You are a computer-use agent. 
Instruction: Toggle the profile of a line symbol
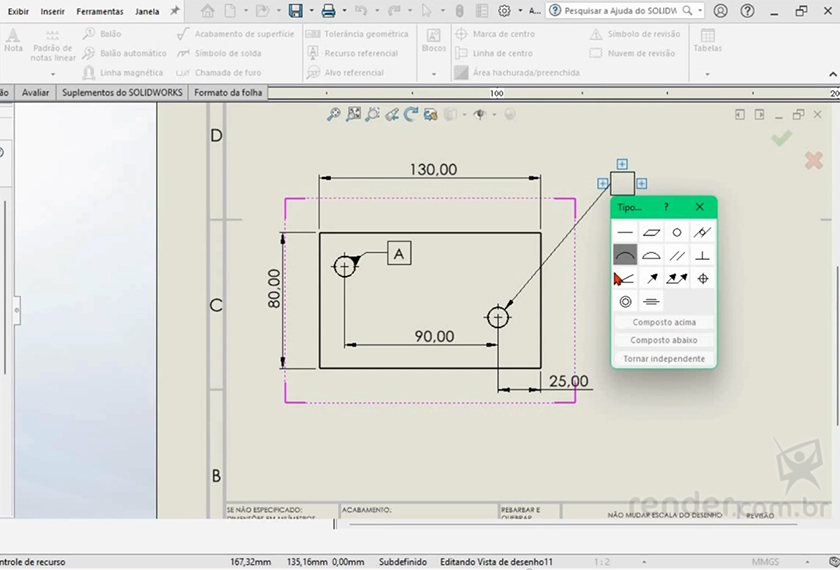(625, 255)
